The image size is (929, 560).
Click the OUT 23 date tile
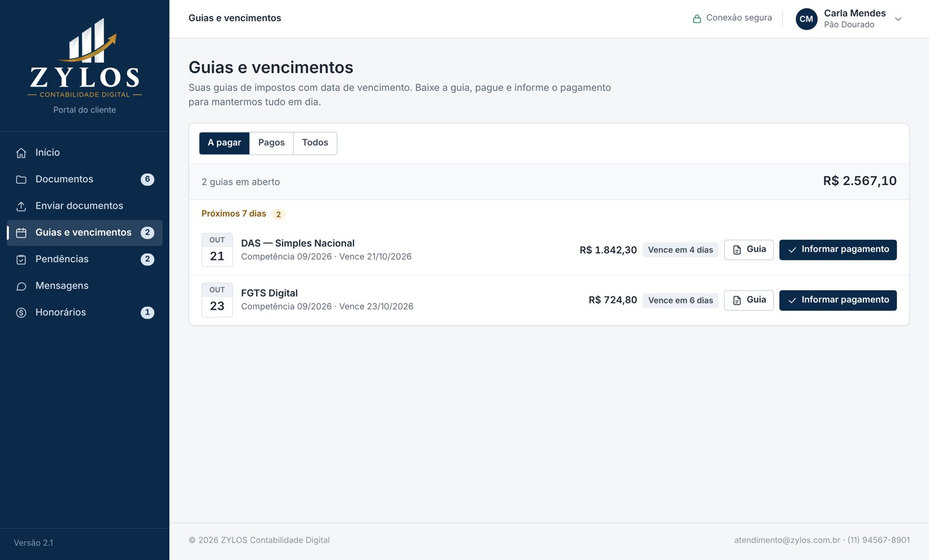[x=217, y=300]
